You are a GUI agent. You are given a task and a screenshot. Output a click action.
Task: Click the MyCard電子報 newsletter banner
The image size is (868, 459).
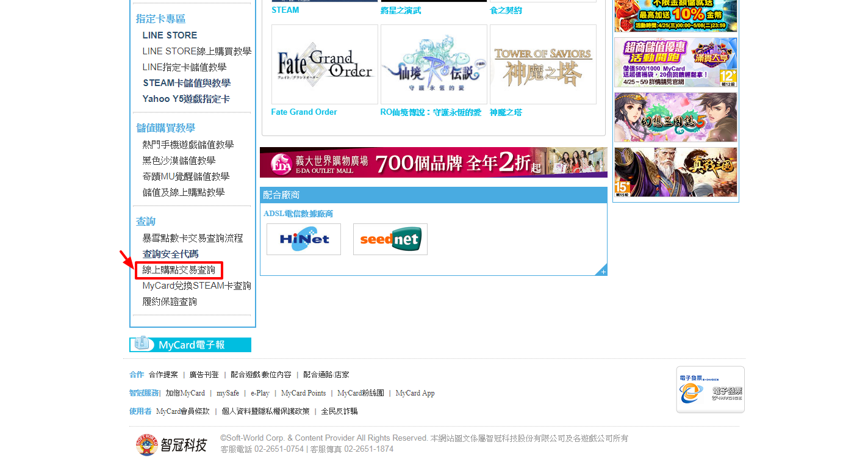(190, 345)
